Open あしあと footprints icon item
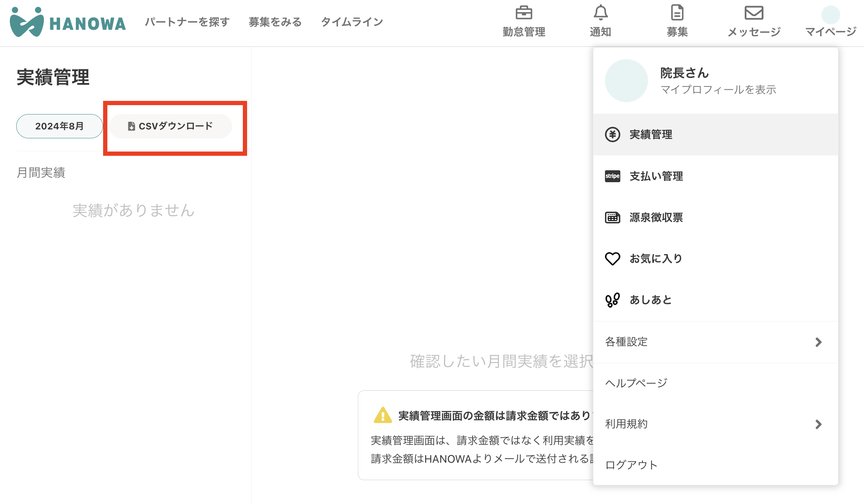Image resolution: width=864 pixels, height=504 pixels. (x=613, y=300)
